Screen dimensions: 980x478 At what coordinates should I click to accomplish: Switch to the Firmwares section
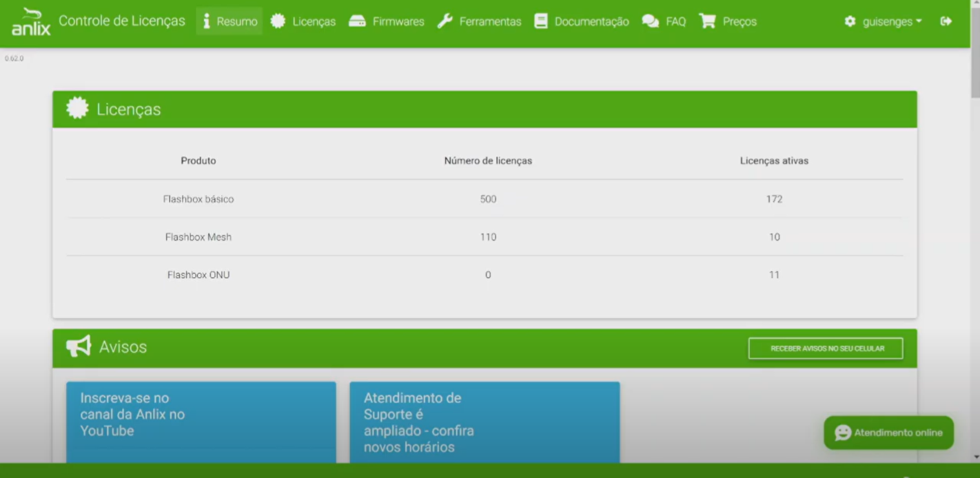[x=398, y=21]
